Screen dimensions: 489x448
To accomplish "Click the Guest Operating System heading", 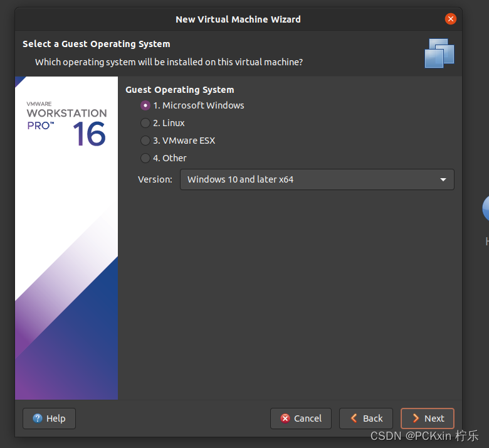I will (x=180, y=90).
